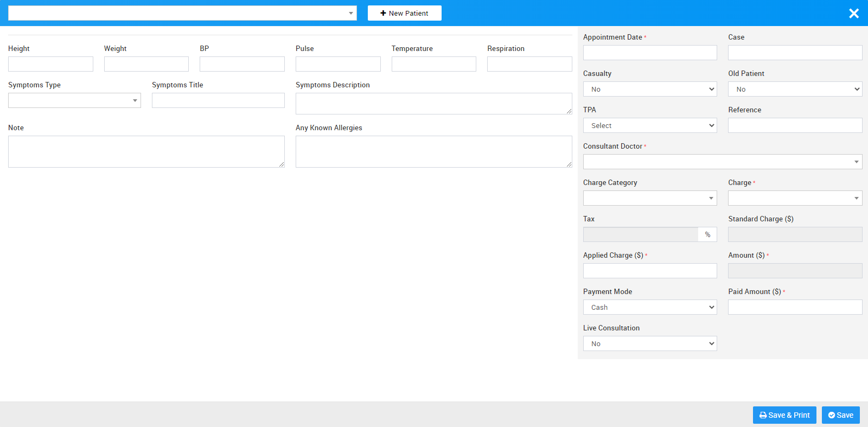
Task: Close the appointment form with X icon
Action: (853, 14)
